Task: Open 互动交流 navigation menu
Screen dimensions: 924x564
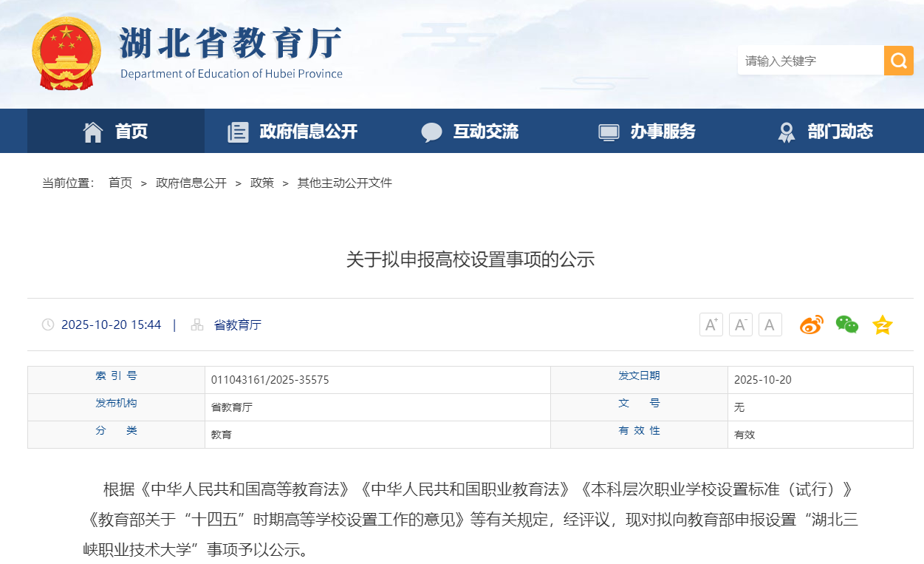Action: click(x=470, y=132)
